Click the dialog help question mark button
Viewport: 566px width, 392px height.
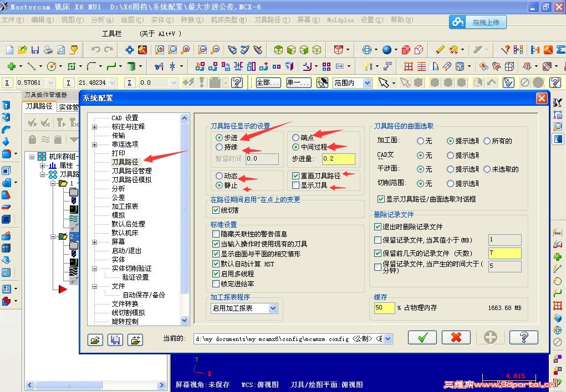(x=524, y=338)
